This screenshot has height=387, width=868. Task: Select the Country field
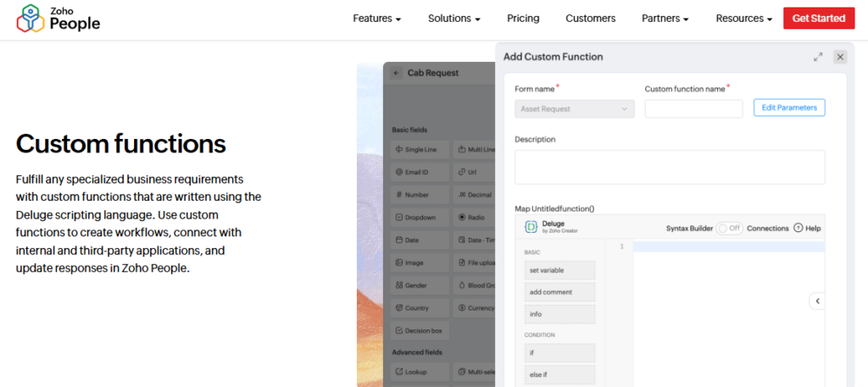tap(420, 308)
